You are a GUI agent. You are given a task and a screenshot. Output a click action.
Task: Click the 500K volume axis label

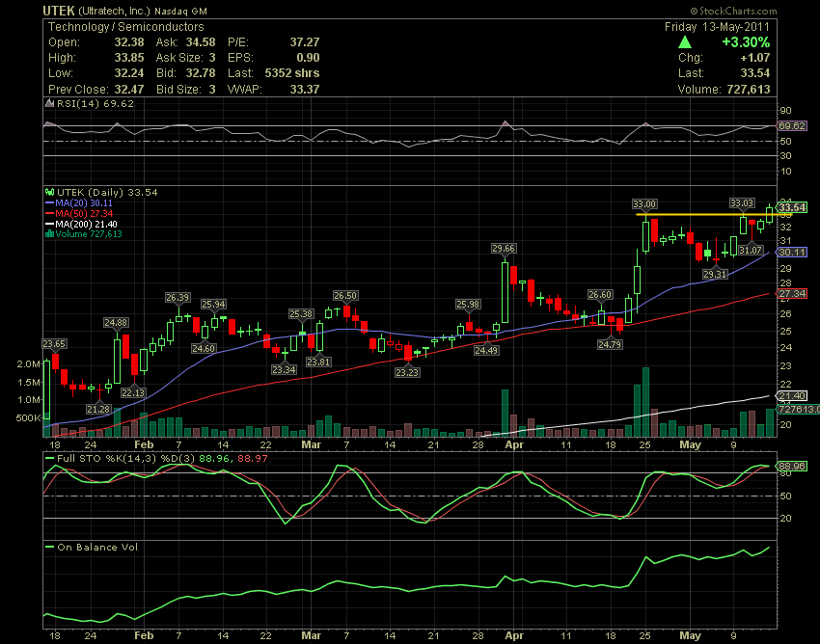(28, 418)
